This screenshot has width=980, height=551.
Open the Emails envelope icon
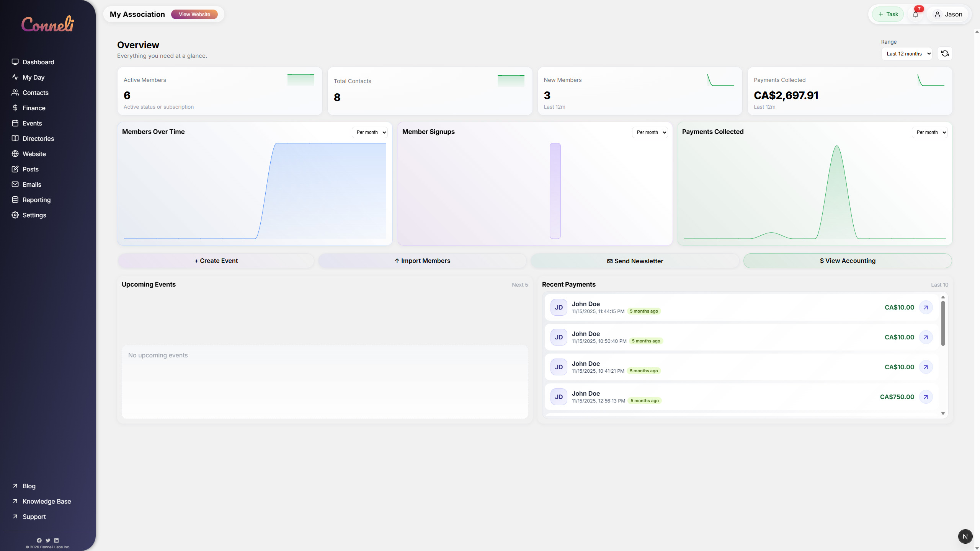(15, 184)
